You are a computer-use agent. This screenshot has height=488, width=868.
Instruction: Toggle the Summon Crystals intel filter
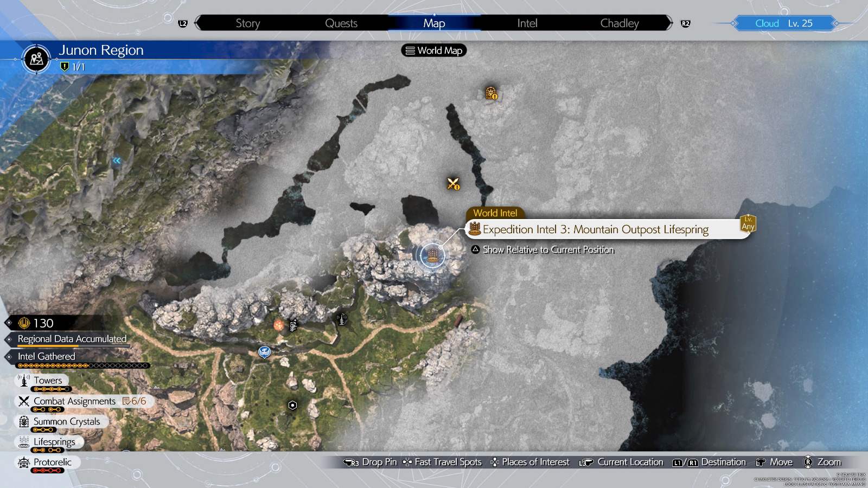pyautogui.click(x=66, y=421)
